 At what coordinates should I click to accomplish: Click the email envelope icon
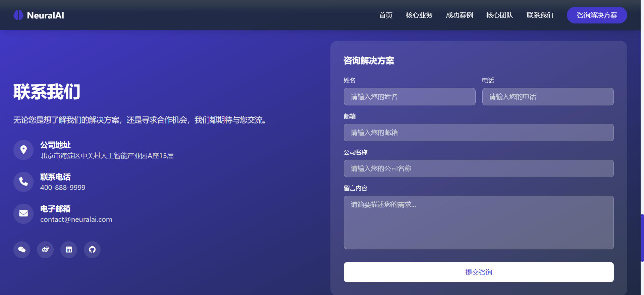tap(23, 213)
